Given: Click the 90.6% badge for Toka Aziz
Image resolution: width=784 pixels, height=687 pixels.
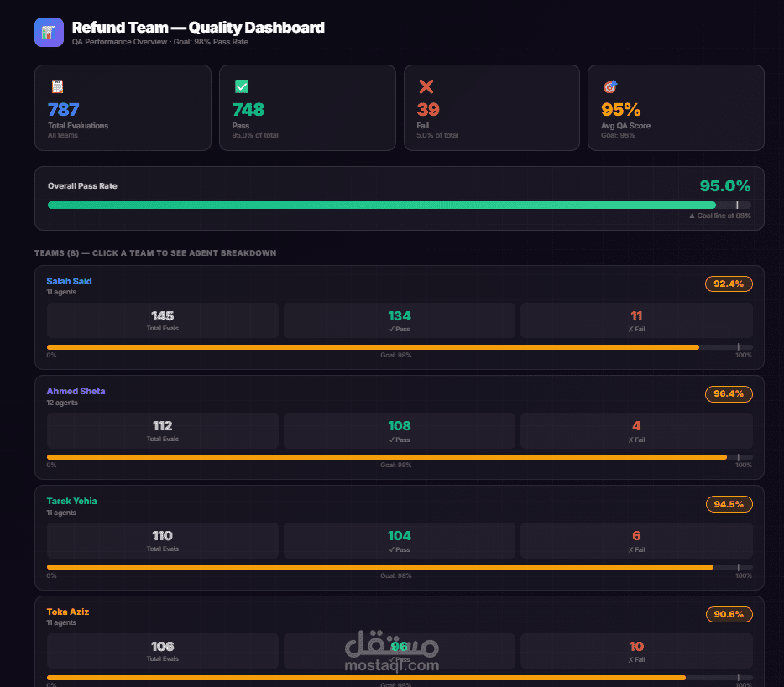Looking at the screenshot, I should click(x=729, y=614).
